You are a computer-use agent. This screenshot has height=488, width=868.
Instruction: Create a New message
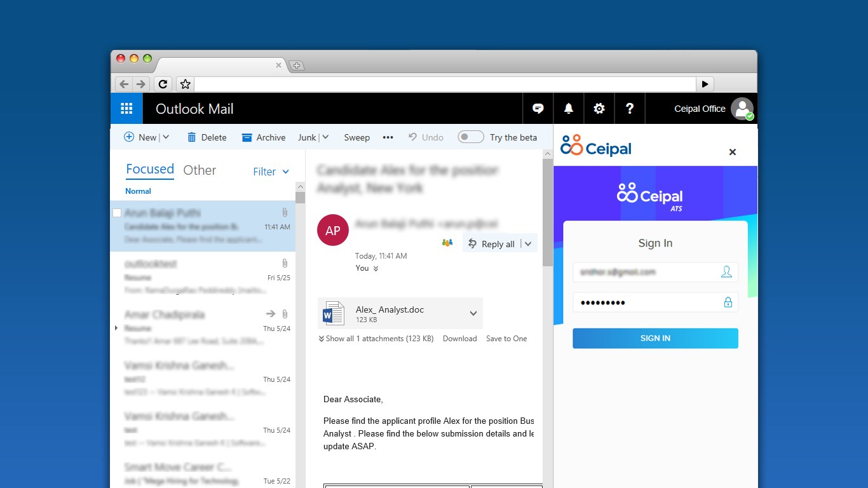coord(140,137)
